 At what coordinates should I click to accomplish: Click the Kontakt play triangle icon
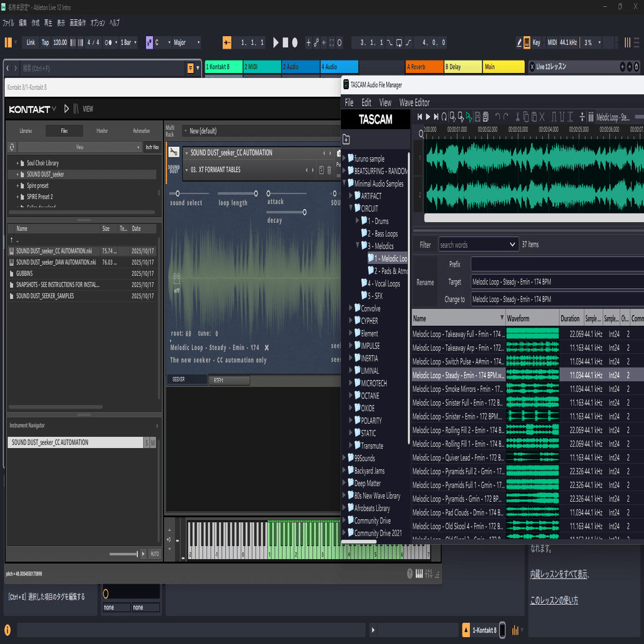click(x=67, y=109)
